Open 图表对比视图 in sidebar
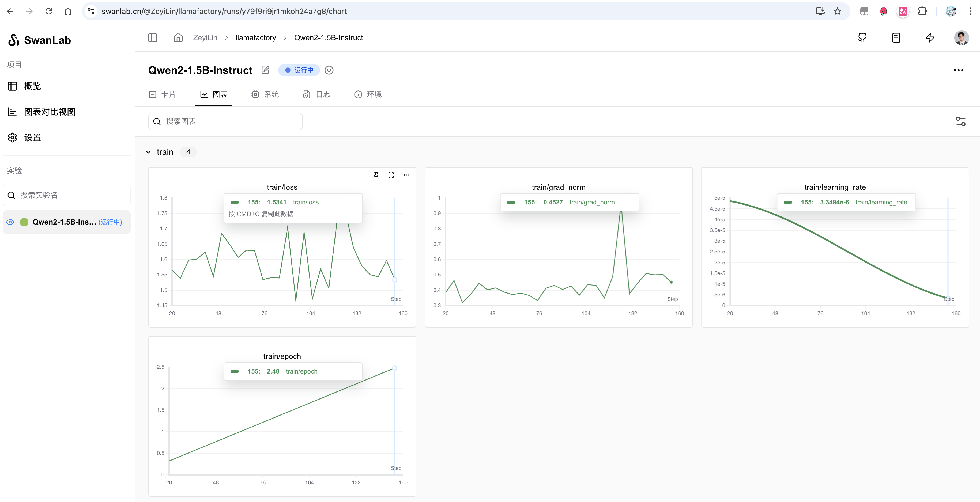This screenshot has width=980, height=502. tap(50, 112)
